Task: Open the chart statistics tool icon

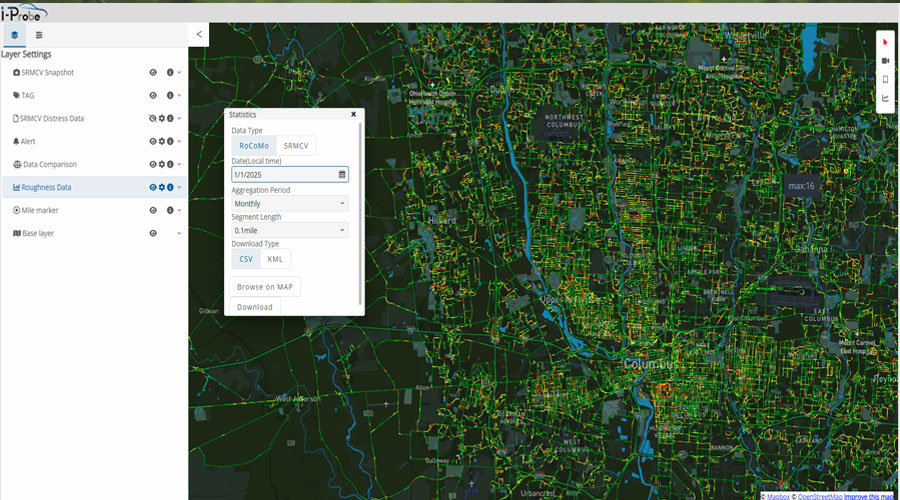Action: pos(885,98)
